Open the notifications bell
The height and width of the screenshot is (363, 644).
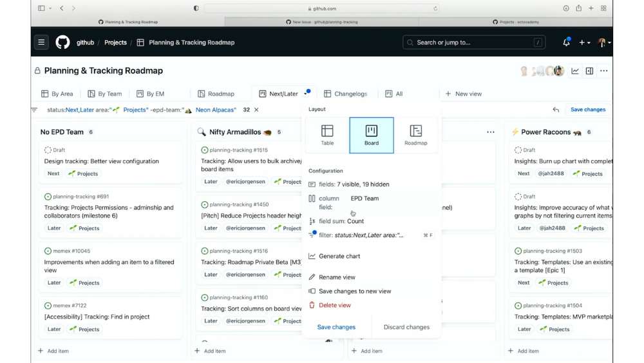click(x=566, y=43)
